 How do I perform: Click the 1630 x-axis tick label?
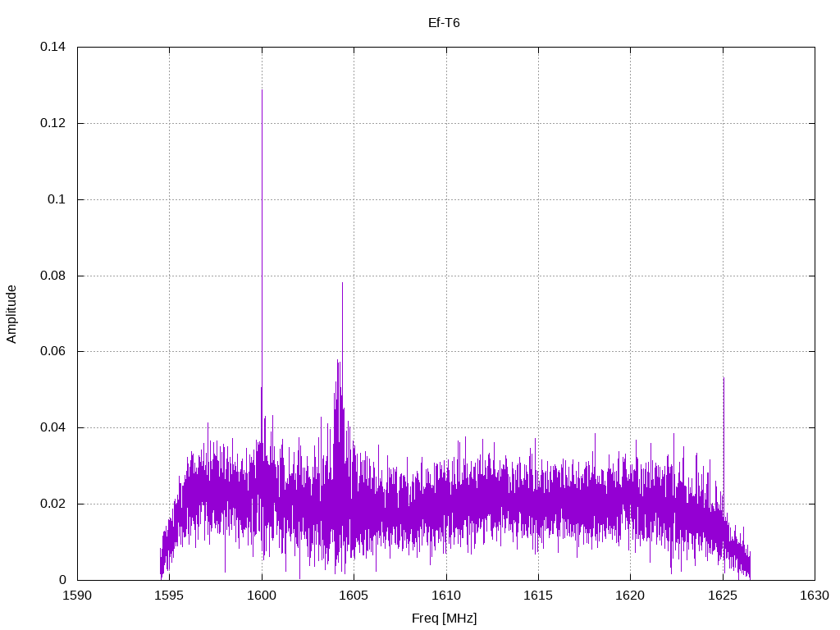[x=815, y=596]
